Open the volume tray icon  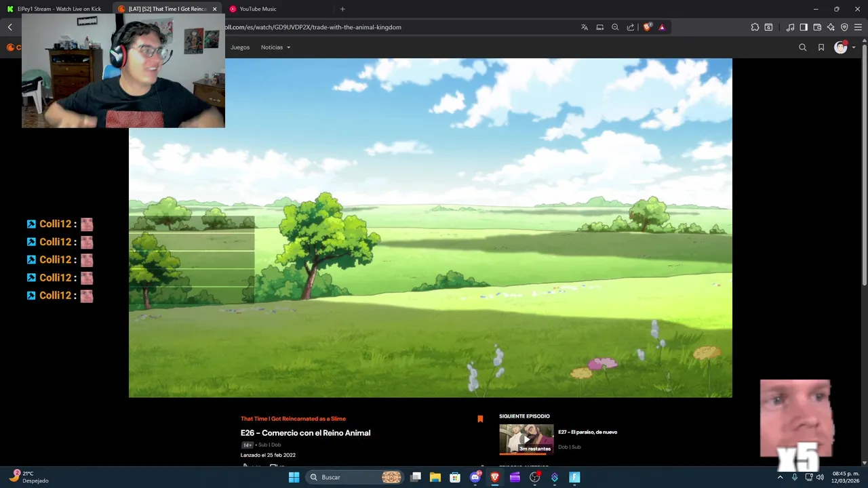point(820,477)
